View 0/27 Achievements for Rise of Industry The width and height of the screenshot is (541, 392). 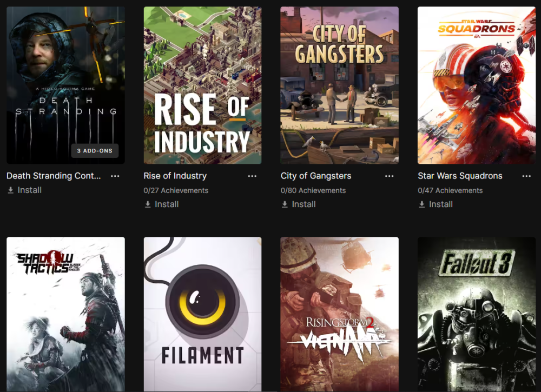point(176,190)
